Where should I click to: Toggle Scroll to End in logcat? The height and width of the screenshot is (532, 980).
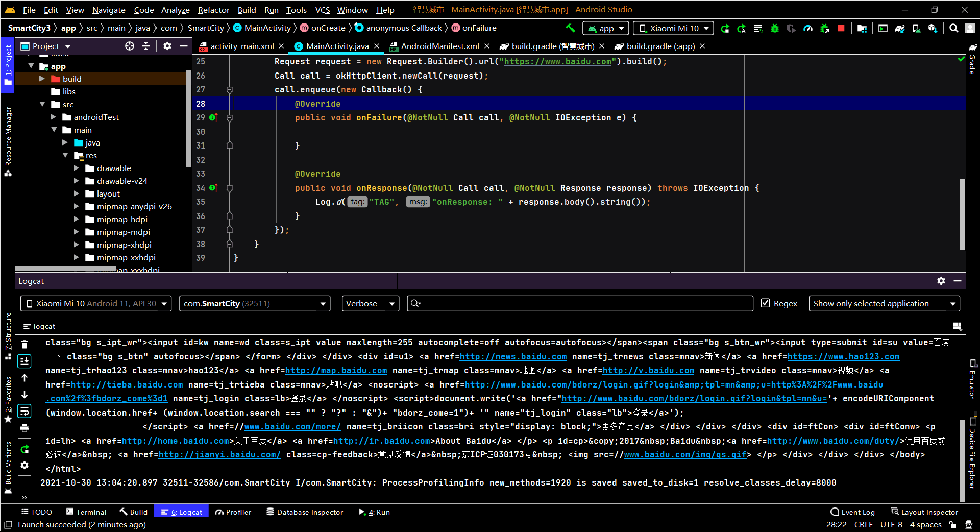pos(24,361)
